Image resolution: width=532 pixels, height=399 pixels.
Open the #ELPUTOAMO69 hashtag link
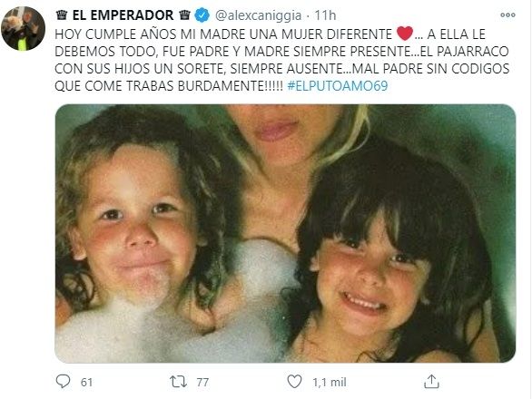coord(337,86)
